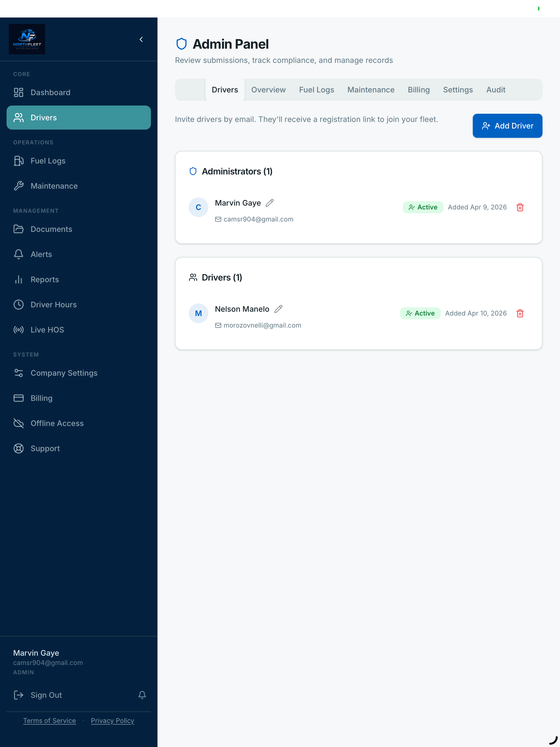Click the C avatar for Marvin Gaye
The width and height of the screenshot is (560, 747).
point(198,207)
